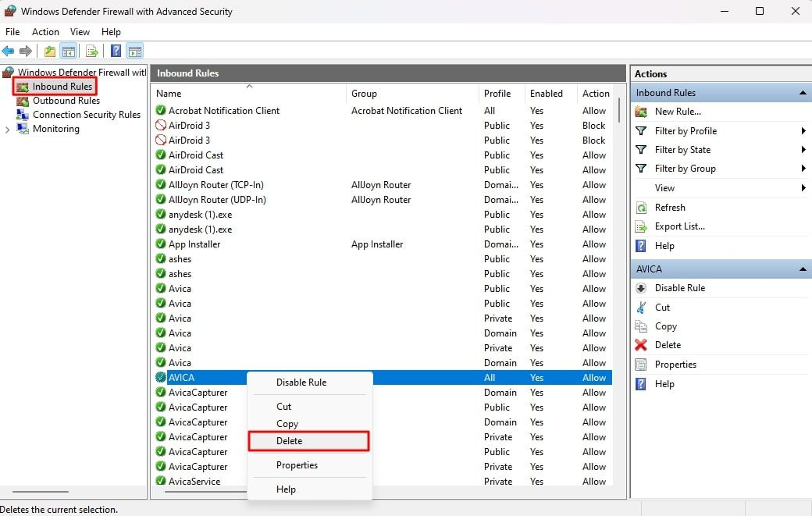Toggle the Show/Hide Action Pane toolbar icon
The image size is (812, 516).
tap(134, 51)
